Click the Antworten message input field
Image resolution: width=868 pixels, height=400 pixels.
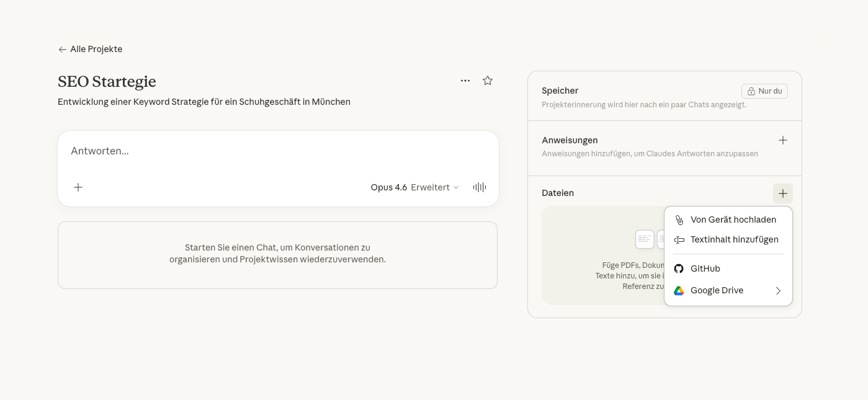(278, 151)
